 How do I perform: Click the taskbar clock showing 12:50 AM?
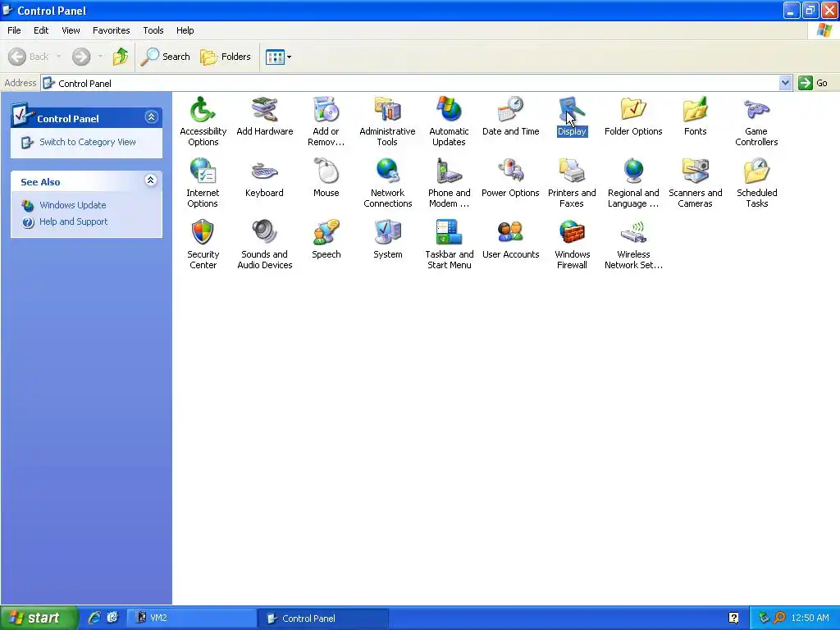[810, 618]
